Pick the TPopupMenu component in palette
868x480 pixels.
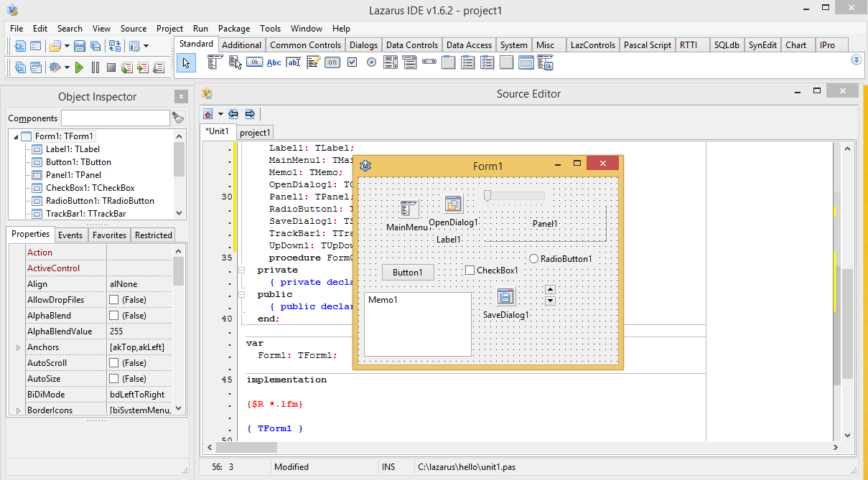(235, 62)
